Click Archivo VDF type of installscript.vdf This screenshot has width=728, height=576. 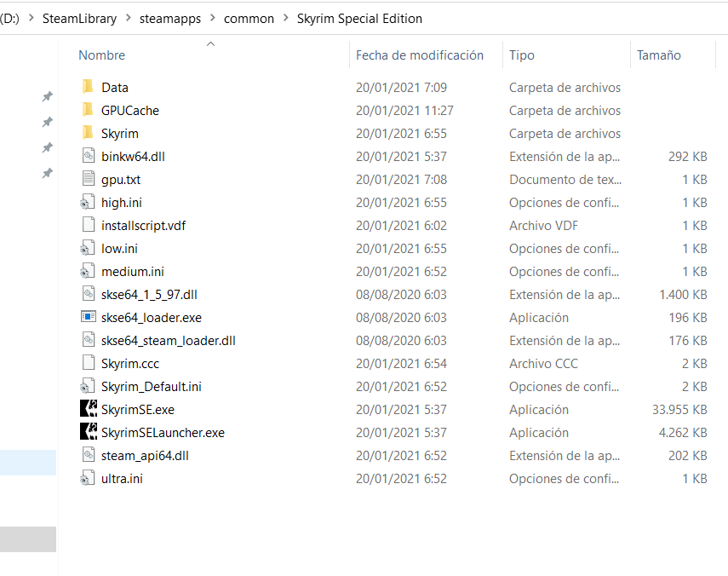tap(543, 225)
